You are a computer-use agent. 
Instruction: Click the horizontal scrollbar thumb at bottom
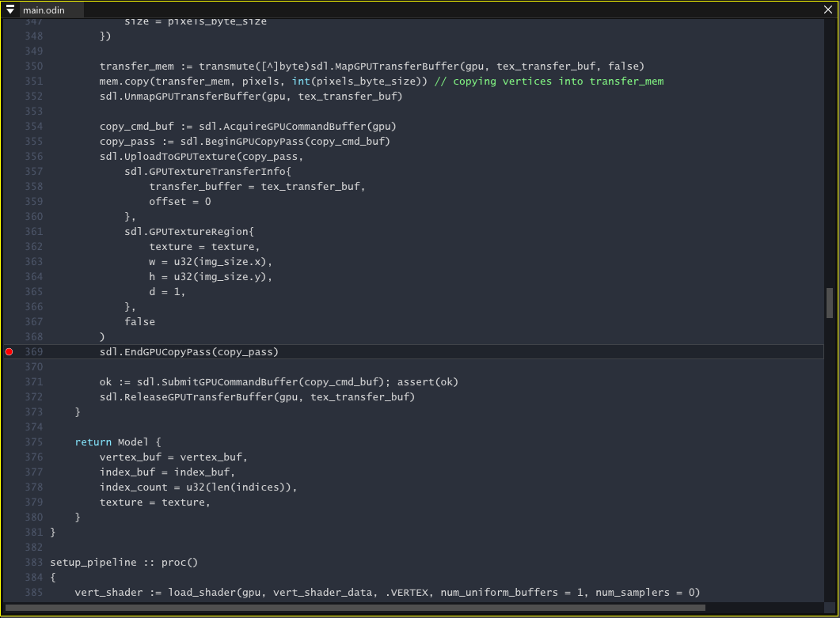[x=355, y=608]
